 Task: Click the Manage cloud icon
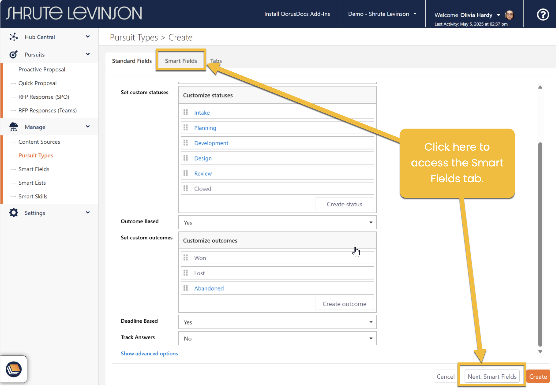(14, 127)
